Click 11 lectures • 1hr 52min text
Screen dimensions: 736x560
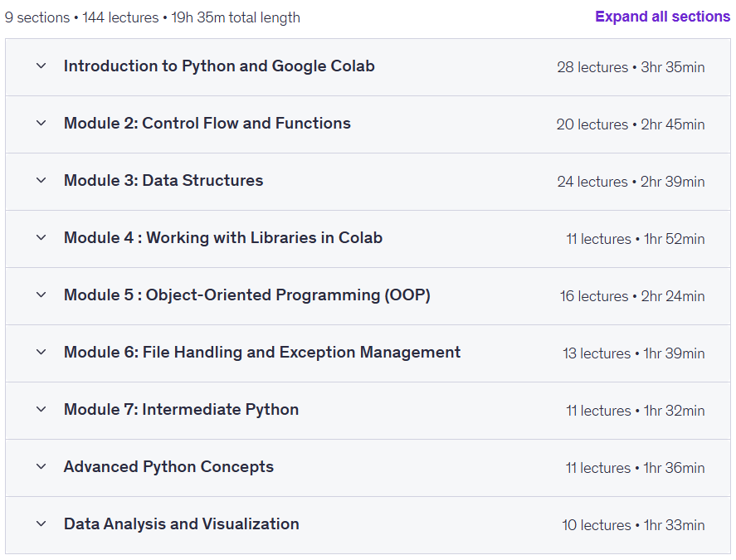[636, 239]
